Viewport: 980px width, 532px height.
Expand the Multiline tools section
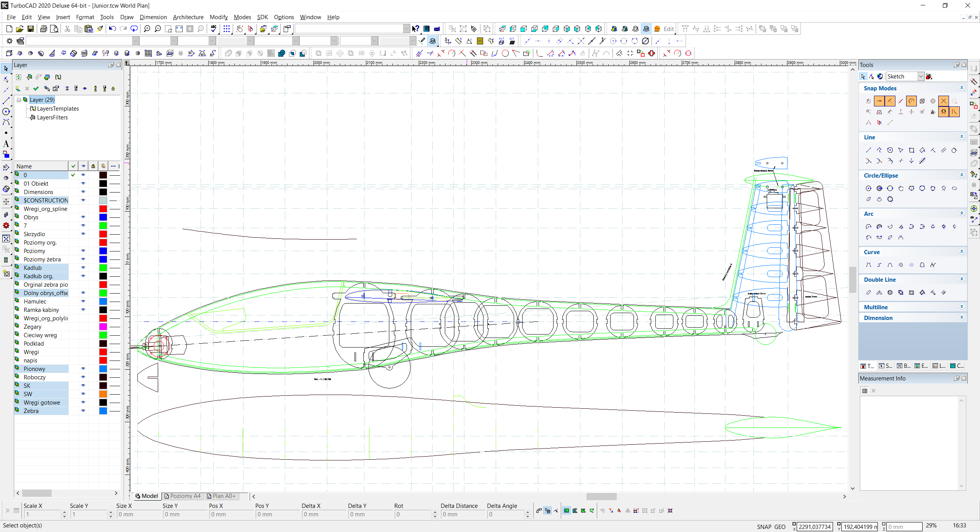tap(962, 307)
